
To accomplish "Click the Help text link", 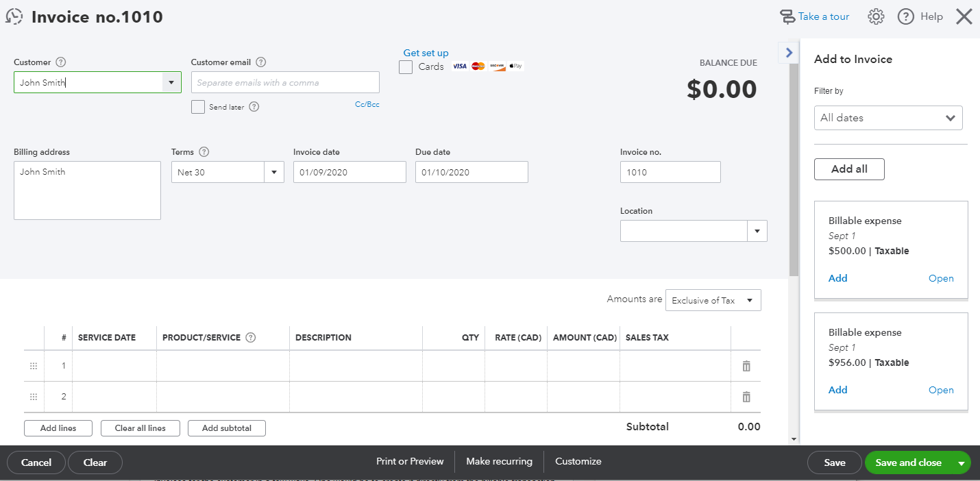I will (931, 16).
